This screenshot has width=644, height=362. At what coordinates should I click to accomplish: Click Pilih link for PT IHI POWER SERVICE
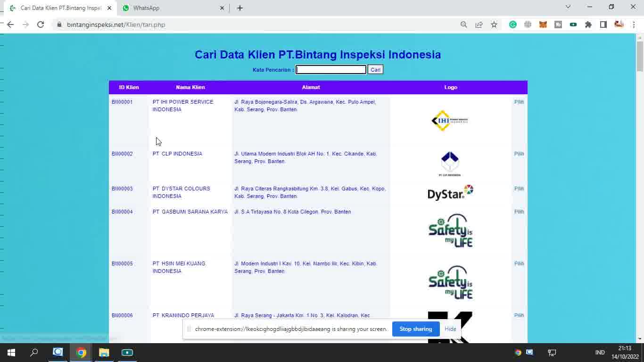(519, 102)
